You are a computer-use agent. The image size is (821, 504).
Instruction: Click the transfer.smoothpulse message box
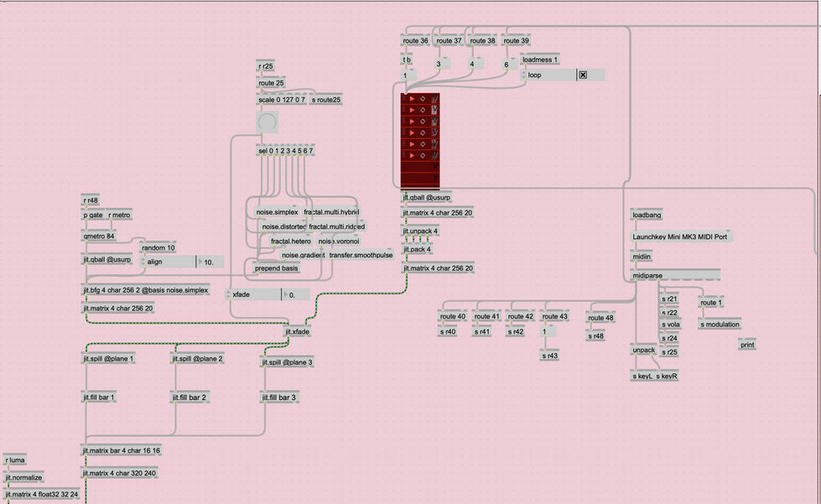pos(361,255)
